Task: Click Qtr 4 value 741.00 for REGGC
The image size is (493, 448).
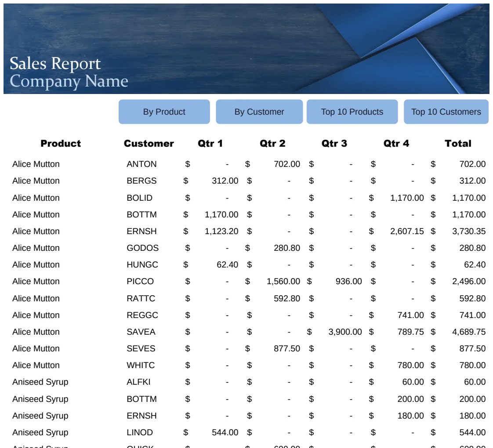Action: coord(411,315)
